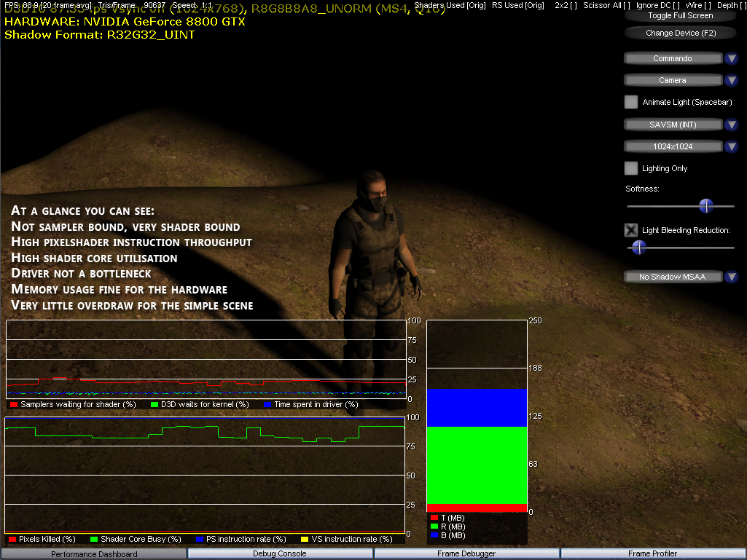Open the No Shadow MSAA dropdown

[672, 277]
